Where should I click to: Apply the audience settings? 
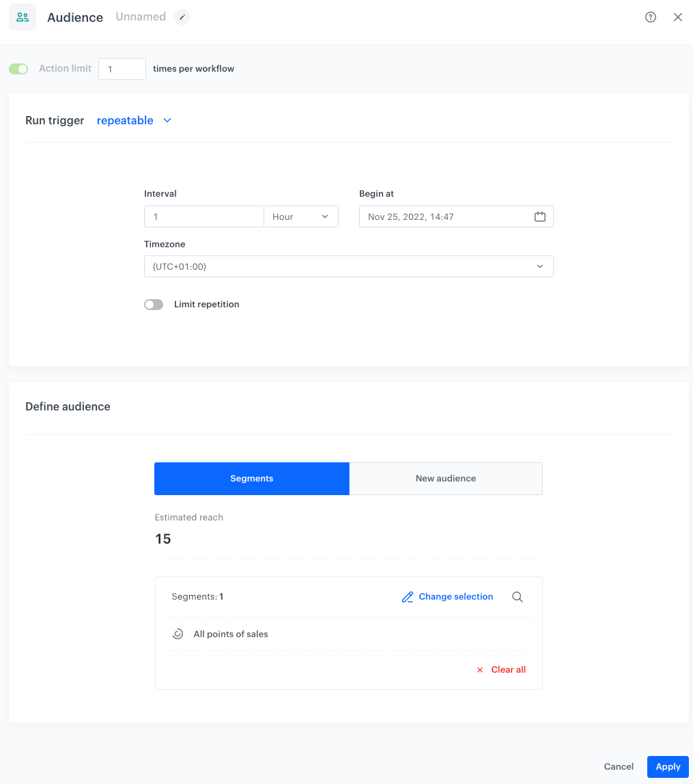tap(667, 766)
